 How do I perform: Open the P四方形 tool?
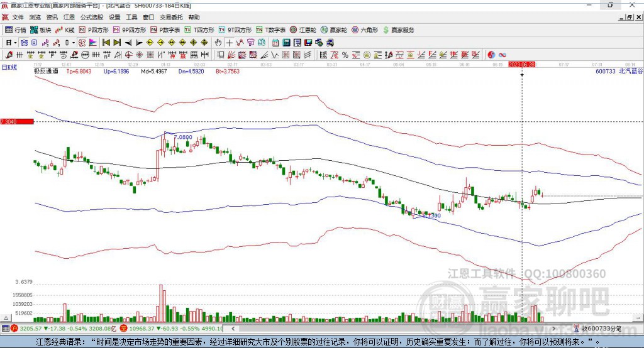click(x=94, y=30)
